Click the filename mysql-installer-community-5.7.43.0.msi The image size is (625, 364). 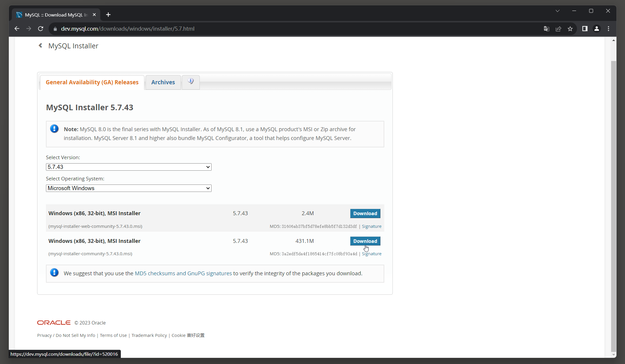[90, 254]
